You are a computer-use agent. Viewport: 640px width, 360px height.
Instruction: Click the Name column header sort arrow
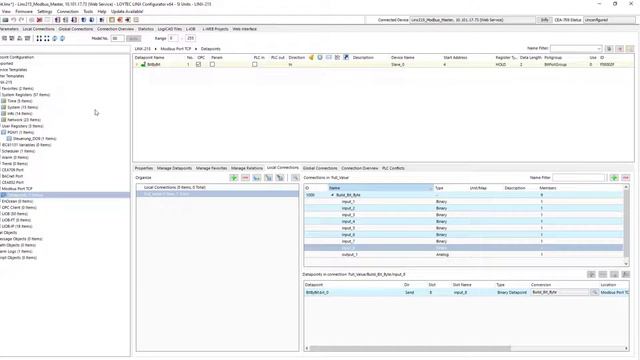tap(431, 188)
